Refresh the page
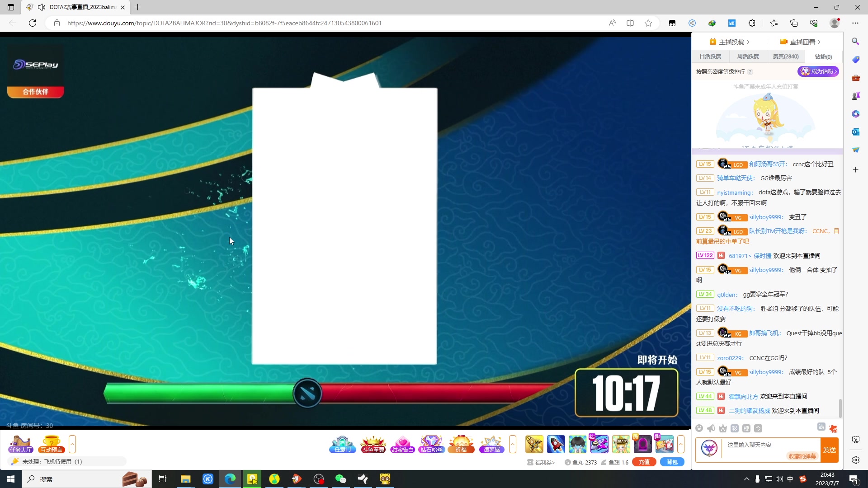868x488 pixels. (33, 23)
